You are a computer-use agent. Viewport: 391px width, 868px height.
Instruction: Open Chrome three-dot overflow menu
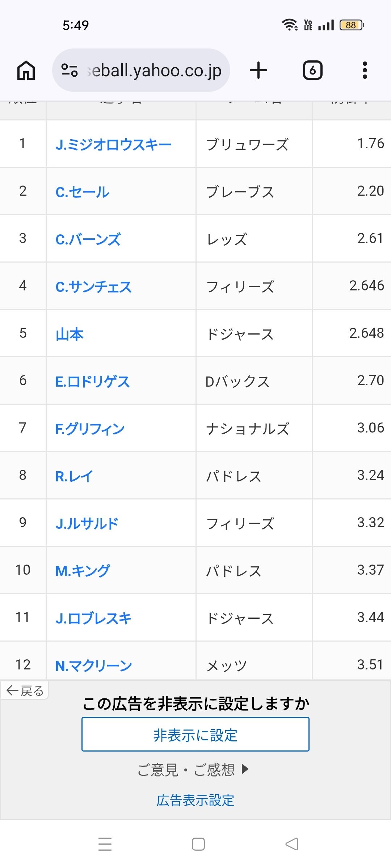pyautogui.click(x=365, y=70)
